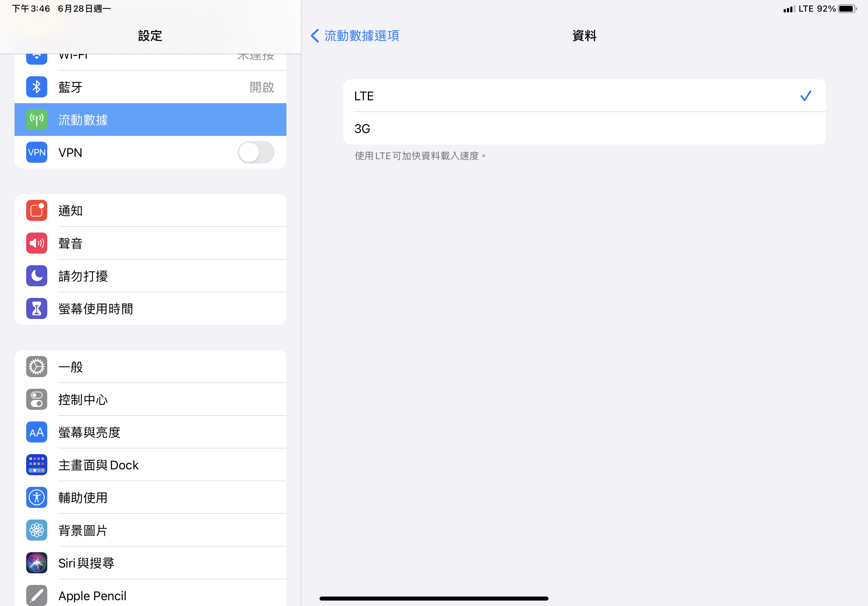Select the Accessibility (輔助使用) icon

[x=37, y=498]
